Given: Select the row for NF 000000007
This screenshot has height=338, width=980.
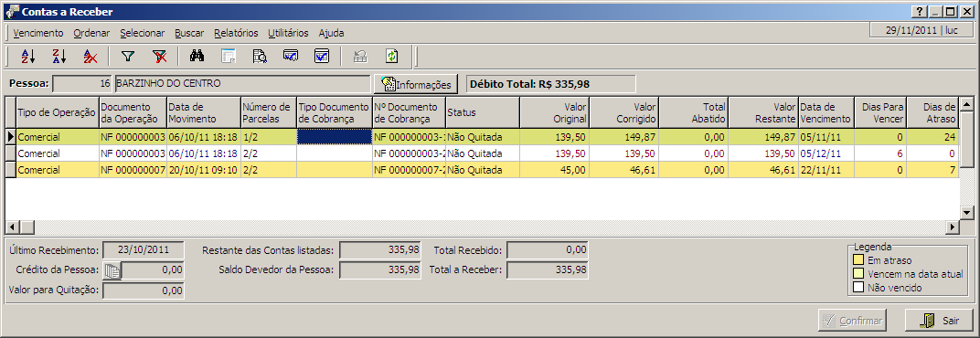Looking at the screenshot, I should pyautogui.click(x=482, y=169).
